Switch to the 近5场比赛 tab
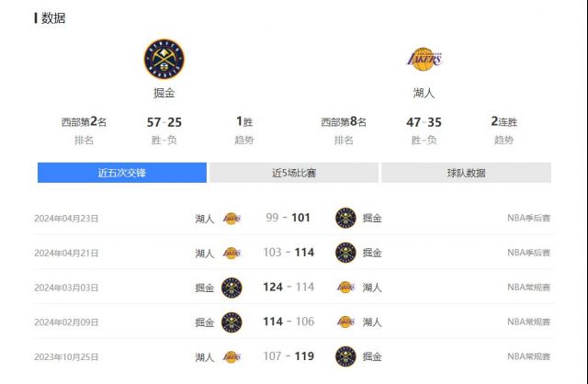This screenshot has width=588, height=384. (294, 173)
